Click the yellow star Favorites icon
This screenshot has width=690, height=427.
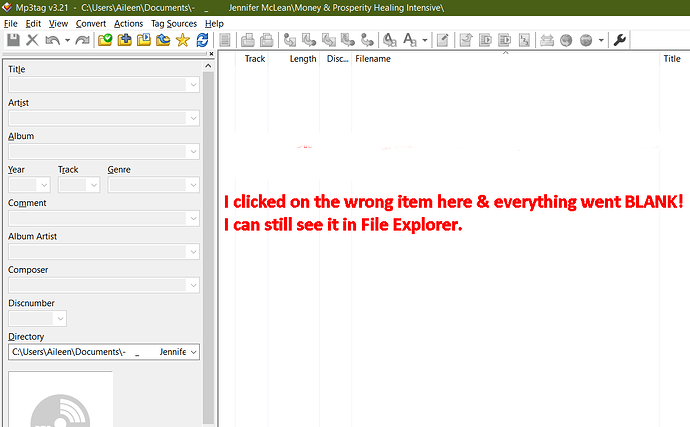182,40
